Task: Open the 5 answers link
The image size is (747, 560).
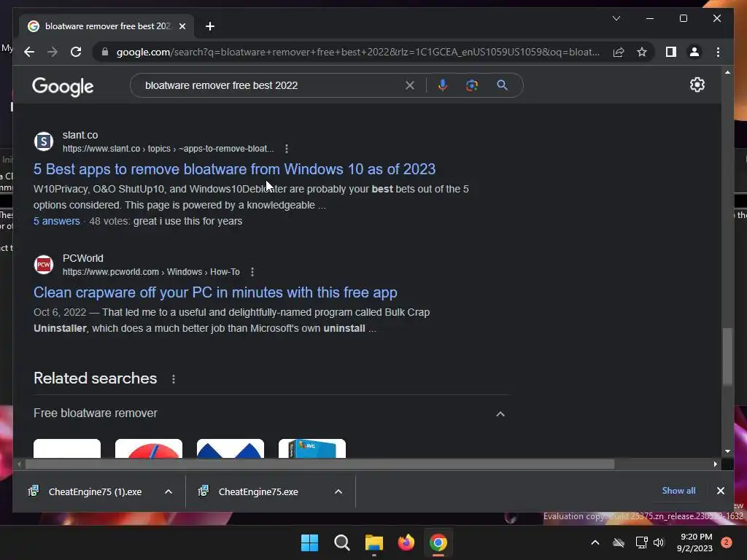Action: click(x=57, y=221)
